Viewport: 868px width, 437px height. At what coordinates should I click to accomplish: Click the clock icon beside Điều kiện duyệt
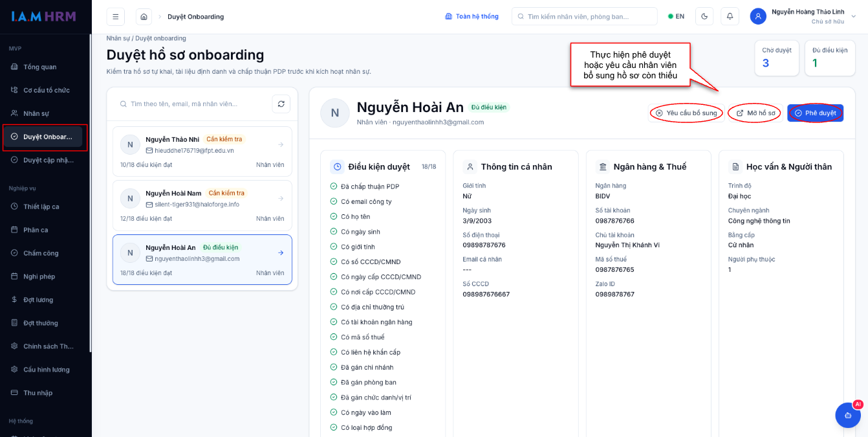point(337,166)
